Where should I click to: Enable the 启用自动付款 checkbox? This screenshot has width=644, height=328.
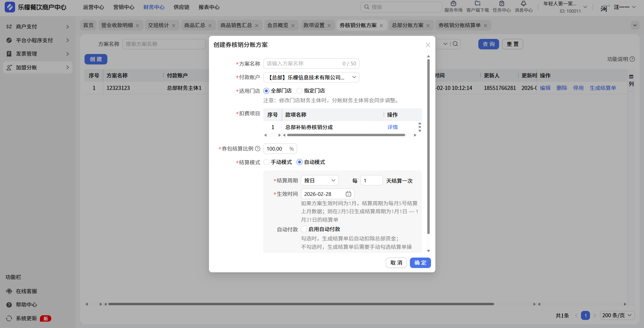304,229
